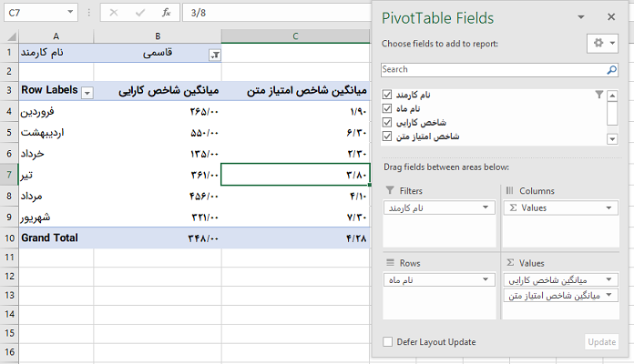Click the search magnifier icon in field search
Viewport: 634px width, 364px height.
pyautogui.click(x=611, y=69)
